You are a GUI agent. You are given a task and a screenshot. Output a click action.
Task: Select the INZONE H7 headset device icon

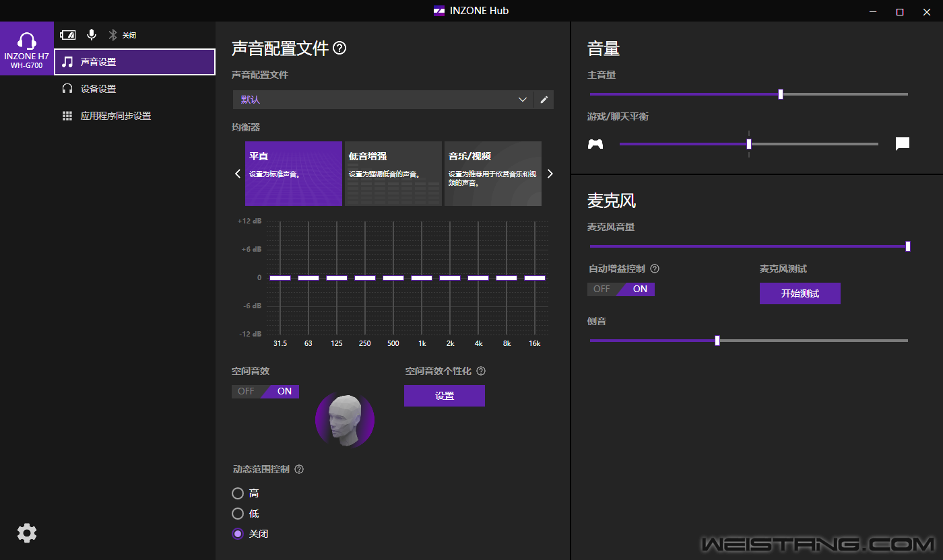(x=27, y=48)
